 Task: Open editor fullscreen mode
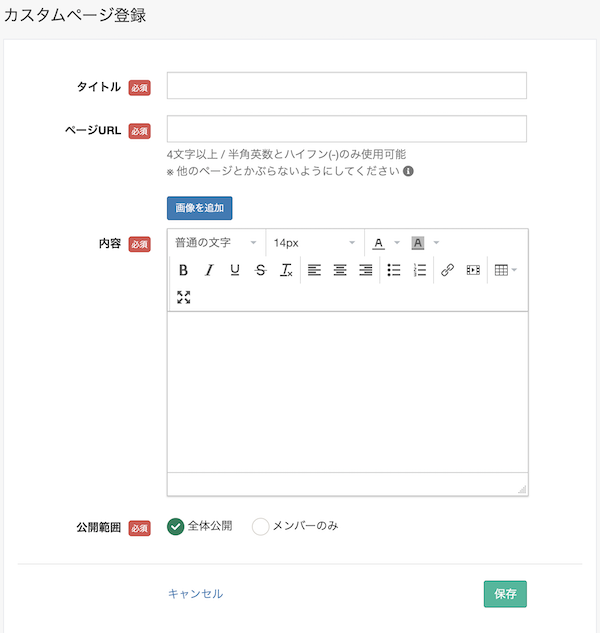(183, 297)
